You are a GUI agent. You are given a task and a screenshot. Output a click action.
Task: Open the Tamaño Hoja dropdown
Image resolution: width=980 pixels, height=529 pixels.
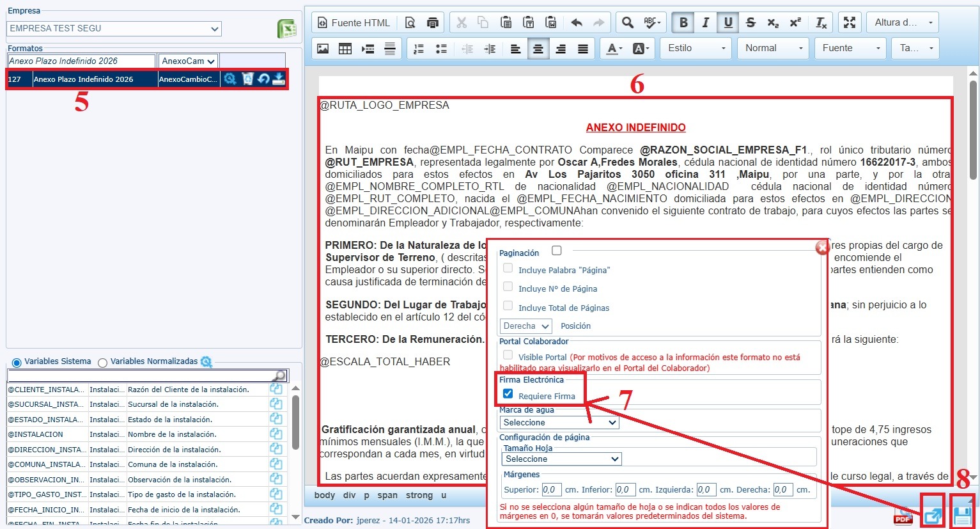click(x=561, y=459)
